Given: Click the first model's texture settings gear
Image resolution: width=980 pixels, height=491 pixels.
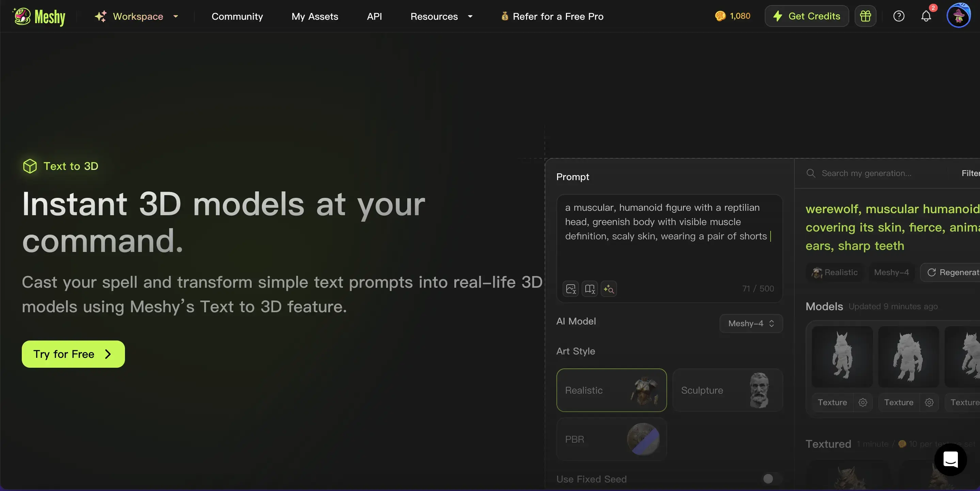Looking at the screenshot, I should point(863,402).
